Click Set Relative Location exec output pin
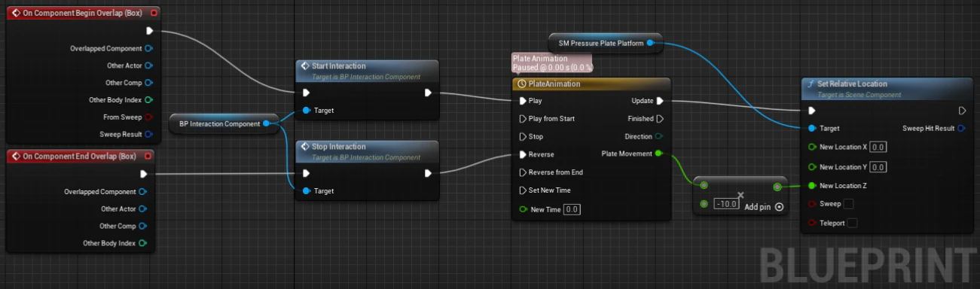Screen dimensions: 980x289 tap(962, 111)
